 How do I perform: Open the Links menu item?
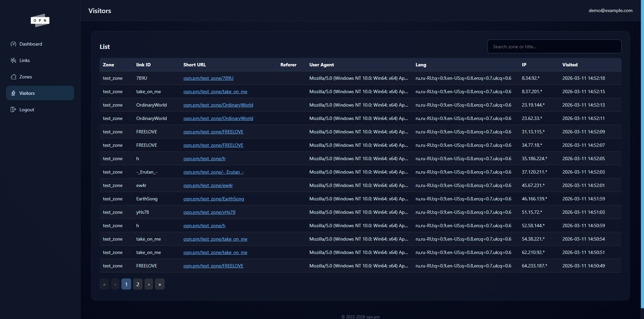tap(24, 60)
